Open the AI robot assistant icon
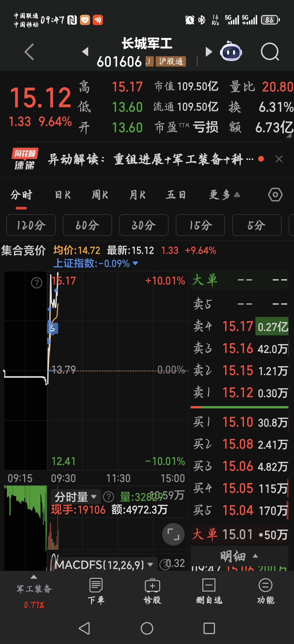 click(231, 51)
